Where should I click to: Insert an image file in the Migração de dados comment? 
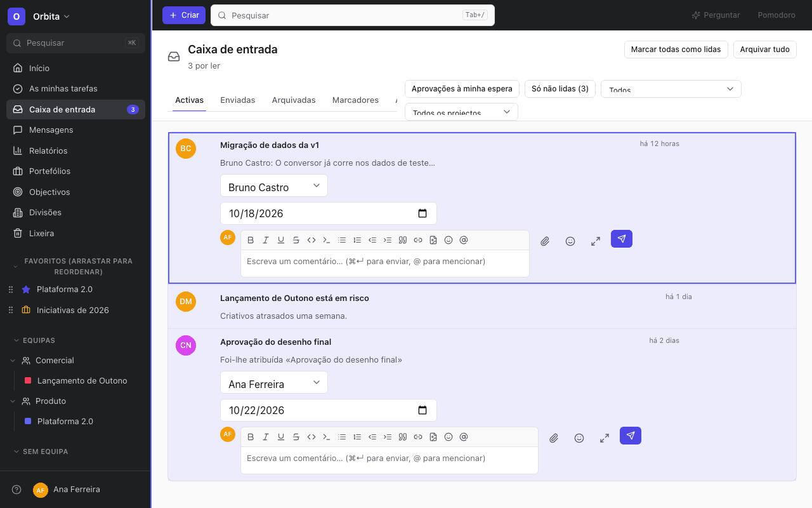(x=433, y=240)
